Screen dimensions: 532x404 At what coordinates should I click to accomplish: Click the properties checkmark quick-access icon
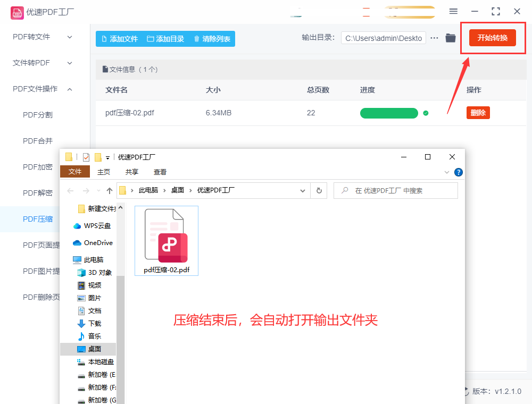click(86, 157)
